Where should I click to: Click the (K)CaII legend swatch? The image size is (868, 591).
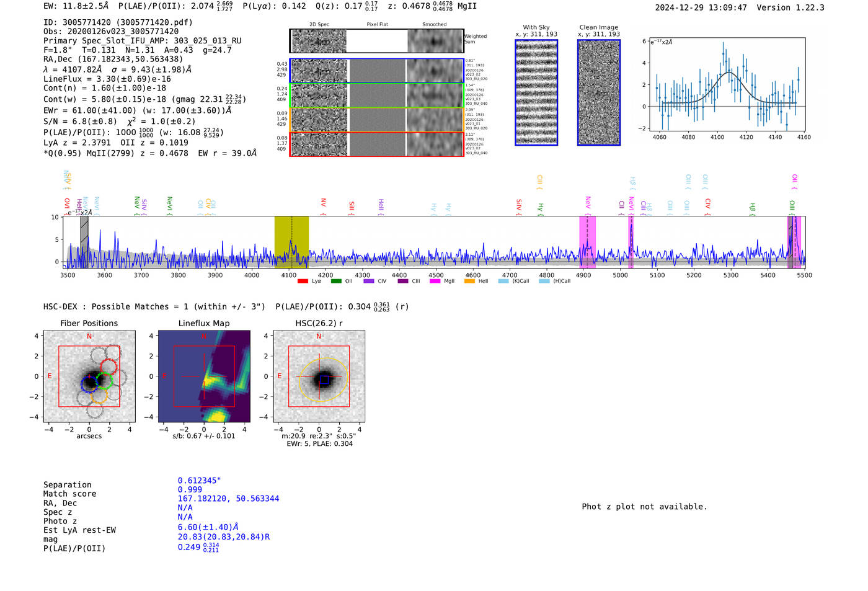pos(503,282)
